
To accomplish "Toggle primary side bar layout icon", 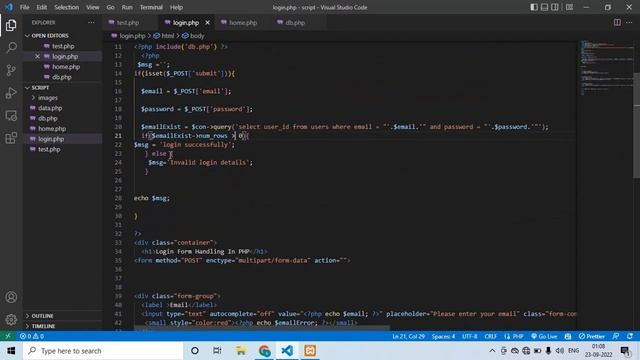I will tap(534, 7).
